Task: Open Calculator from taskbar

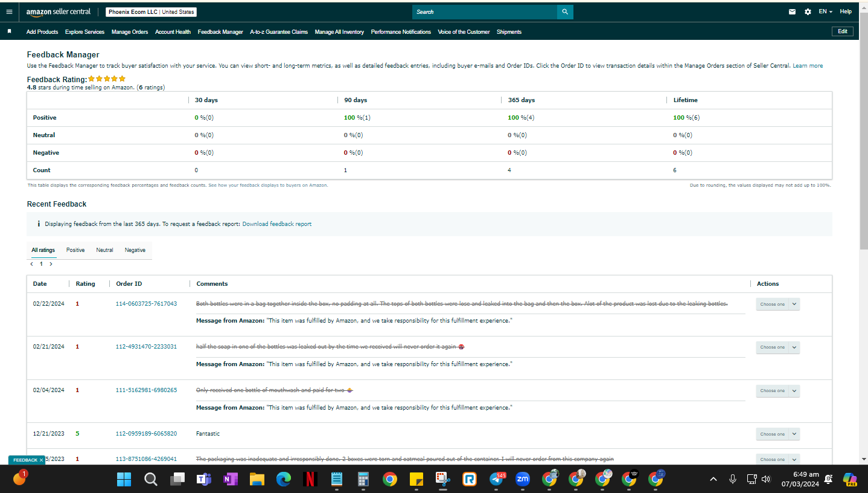Action: [x=363, y=480]
